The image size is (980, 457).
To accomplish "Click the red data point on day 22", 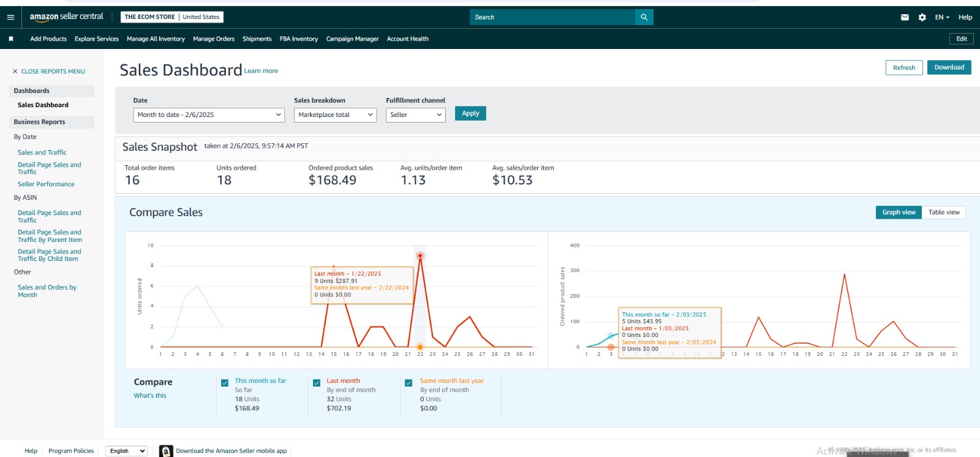I will pos(420,255).
